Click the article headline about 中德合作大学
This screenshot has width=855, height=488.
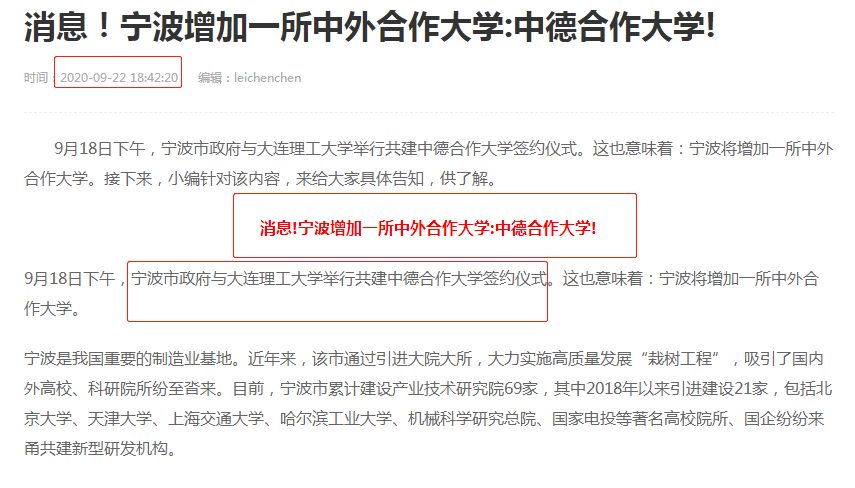369,26
